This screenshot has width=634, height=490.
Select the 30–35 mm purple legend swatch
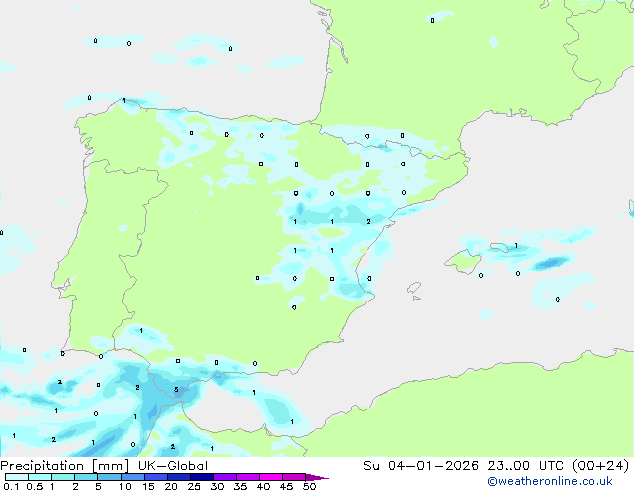pyautogui.click(x=224, y=477)
